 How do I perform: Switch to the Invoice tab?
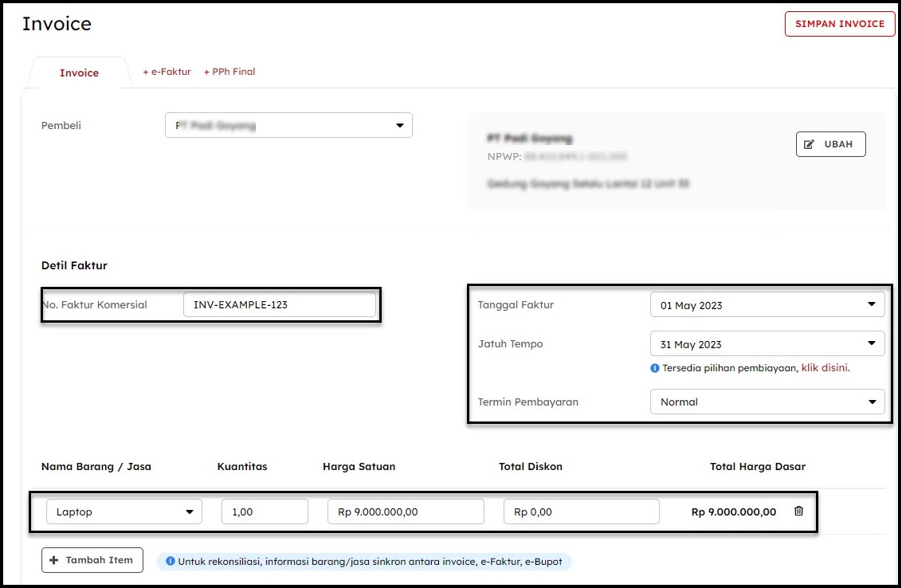click(79, 73)
